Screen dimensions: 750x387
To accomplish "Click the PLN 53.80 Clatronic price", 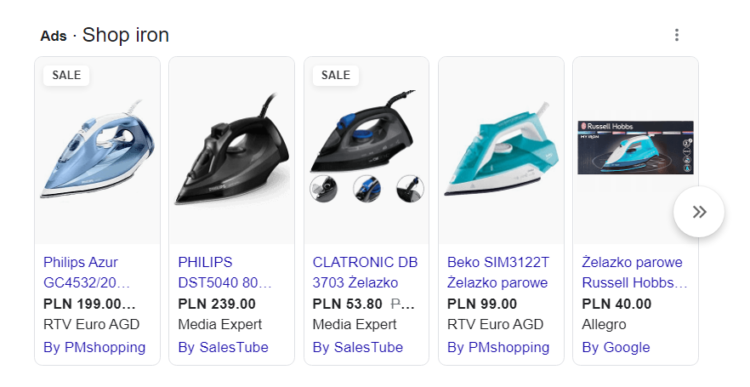I will (347, 304).
